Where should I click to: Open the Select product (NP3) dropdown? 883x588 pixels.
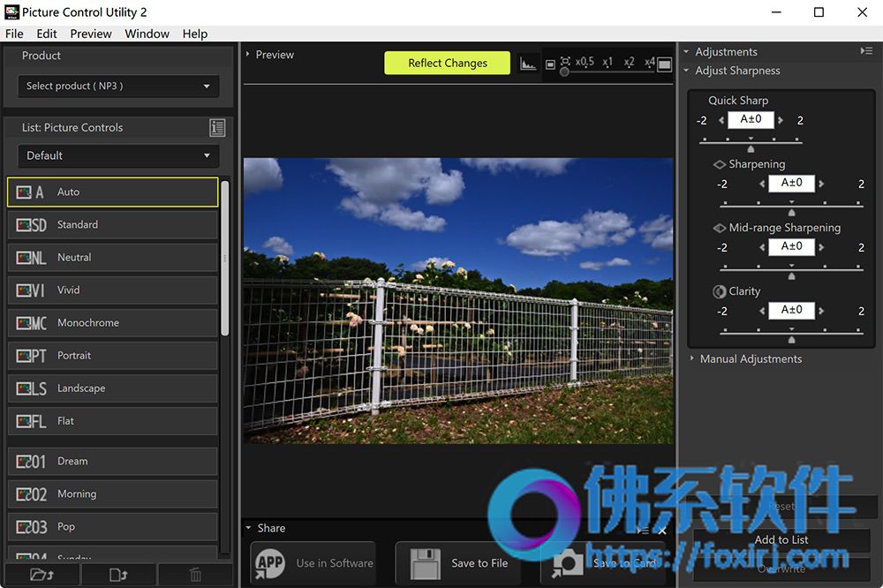tap(118, 87)
